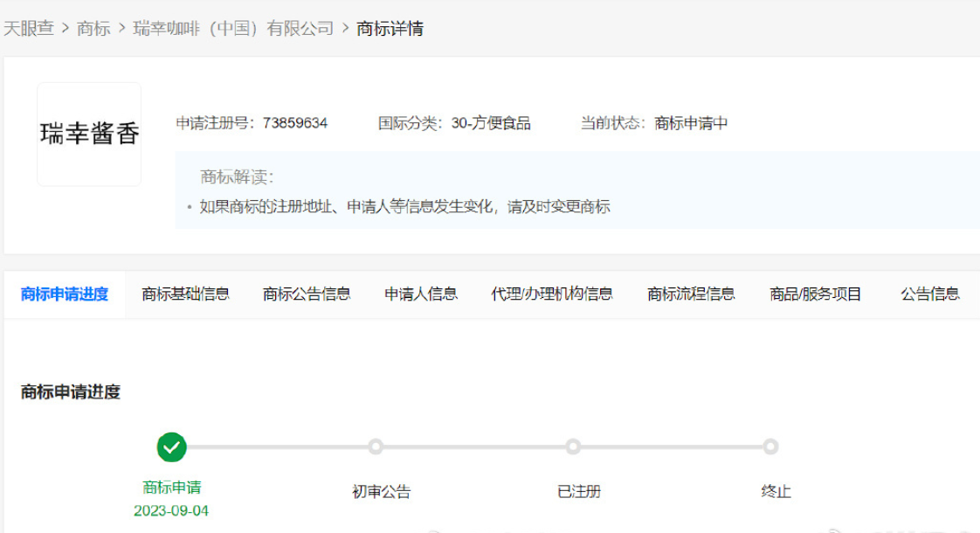Click the 初审公告 step label
This screenshot has height=533, width=980.
click(381, 492)
